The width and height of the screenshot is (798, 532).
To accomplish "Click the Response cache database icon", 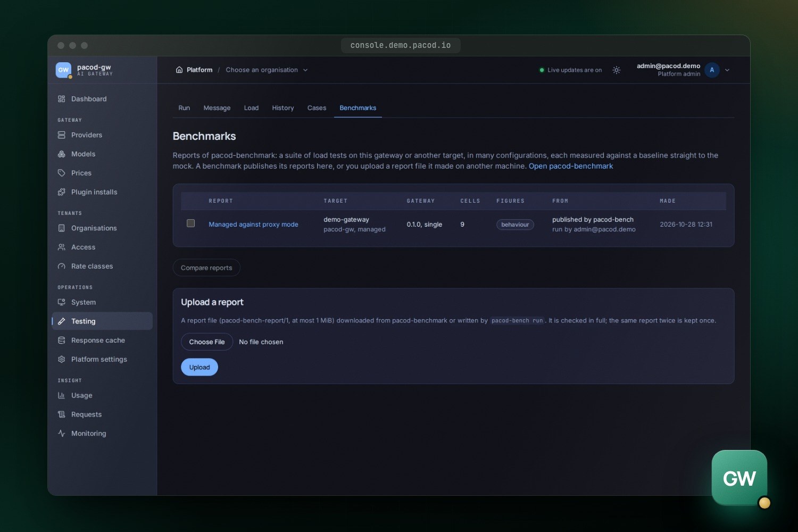I will point(61,340).
